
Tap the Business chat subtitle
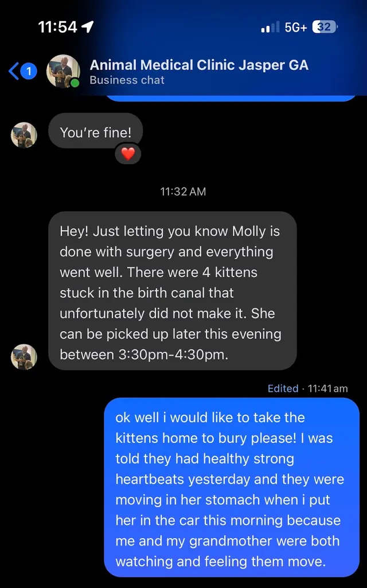[127, 80]
